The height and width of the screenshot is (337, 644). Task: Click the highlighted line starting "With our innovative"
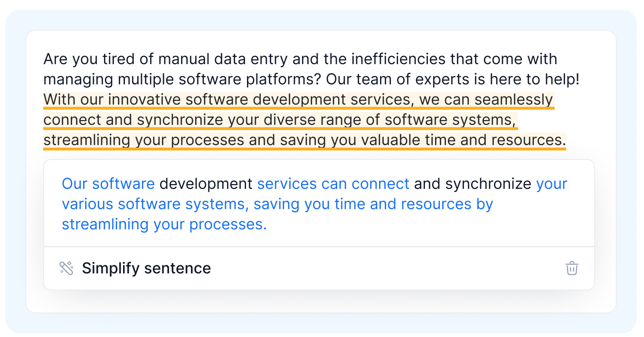298,100
